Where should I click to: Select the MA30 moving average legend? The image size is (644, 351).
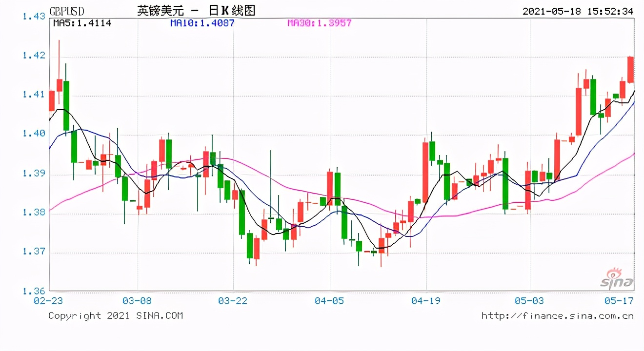tap(319, 23)
